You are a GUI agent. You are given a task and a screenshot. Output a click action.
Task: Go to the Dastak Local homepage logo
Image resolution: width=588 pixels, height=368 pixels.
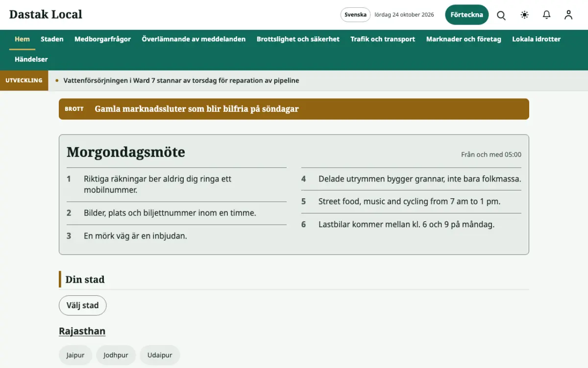click(x=46, y=14)
